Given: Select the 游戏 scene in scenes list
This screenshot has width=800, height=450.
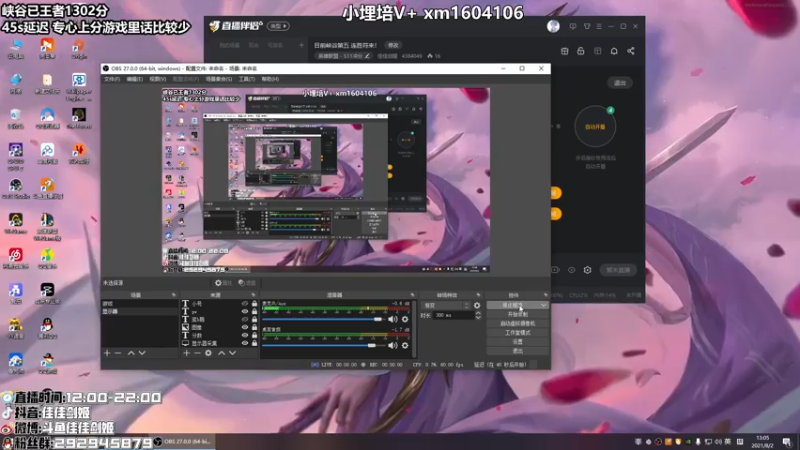Looking at the screenshot, I should [x=139, y=304].
